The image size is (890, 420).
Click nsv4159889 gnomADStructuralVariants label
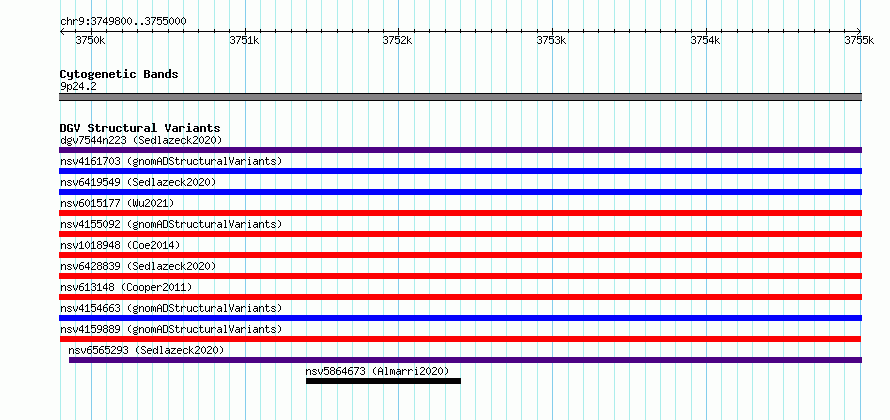[x=171, y=329]
